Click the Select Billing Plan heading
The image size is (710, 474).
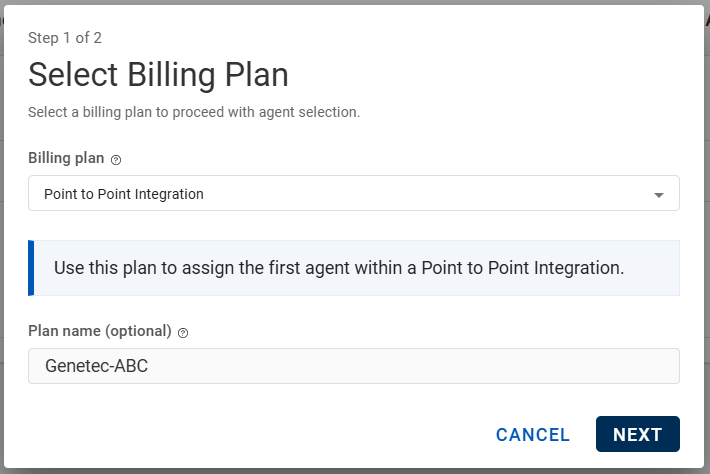[158, 75]
